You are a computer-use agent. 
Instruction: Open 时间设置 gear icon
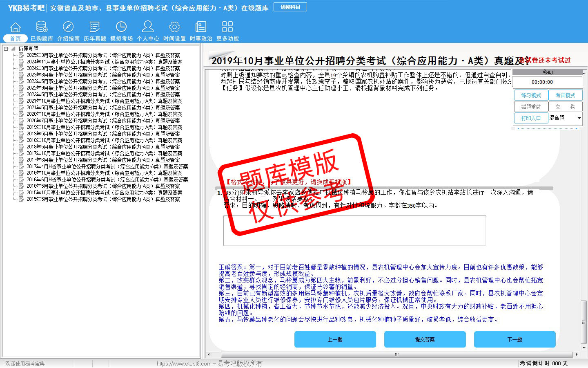[x=174, y=27]
